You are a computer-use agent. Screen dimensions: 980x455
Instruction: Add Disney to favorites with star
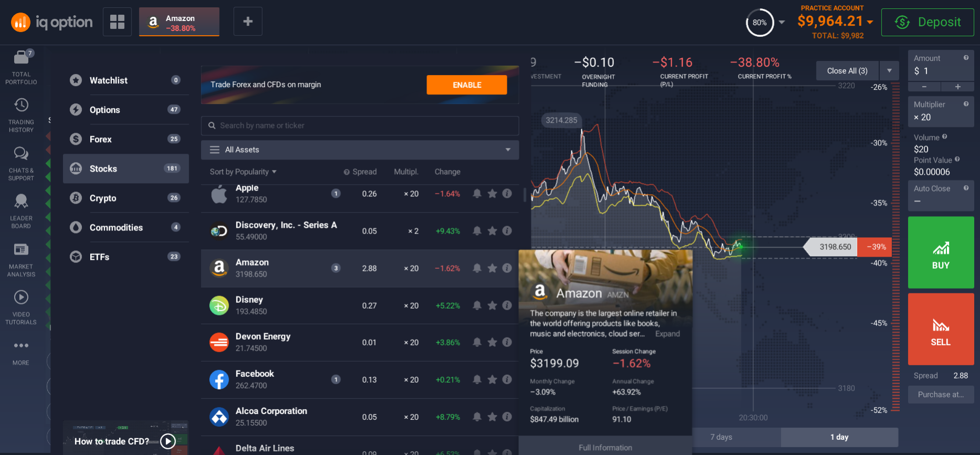pos(492,305)
